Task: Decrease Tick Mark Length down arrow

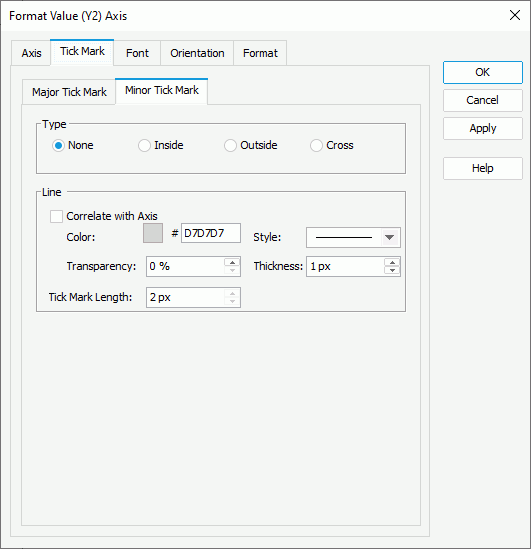Action: click(232, 301)
